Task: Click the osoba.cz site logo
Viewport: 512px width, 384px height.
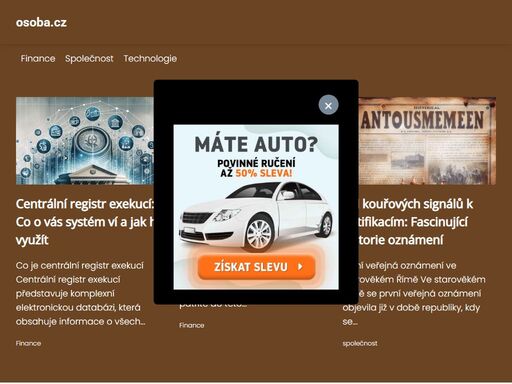Action: (41, 22)
